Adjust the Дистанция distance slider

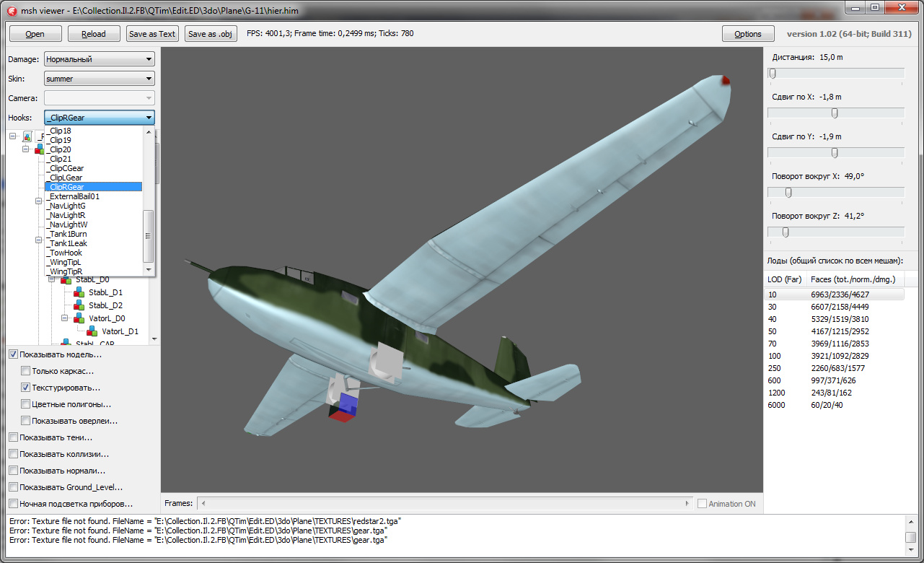836,74
